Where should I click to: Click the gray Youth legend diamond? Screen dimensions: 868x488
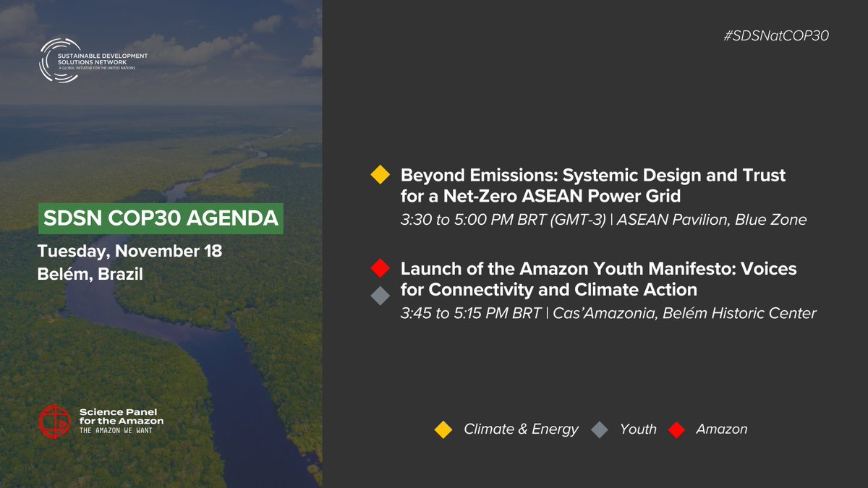(600, 429)
